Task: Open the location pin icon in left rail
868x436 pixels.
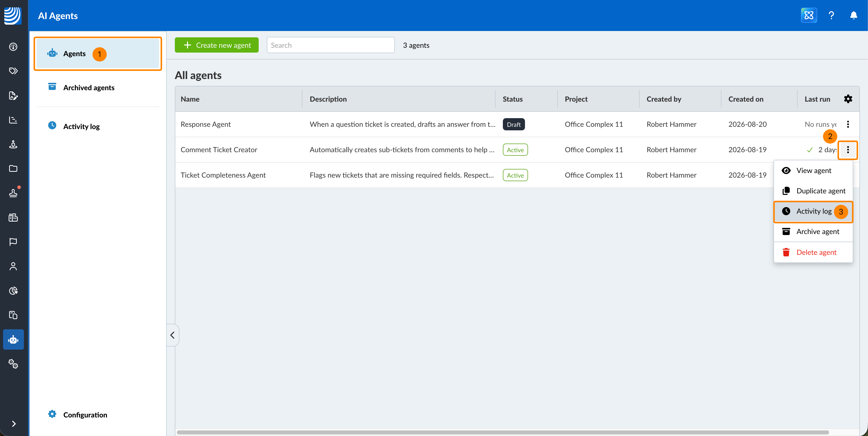Action: (x=13, y=144)
